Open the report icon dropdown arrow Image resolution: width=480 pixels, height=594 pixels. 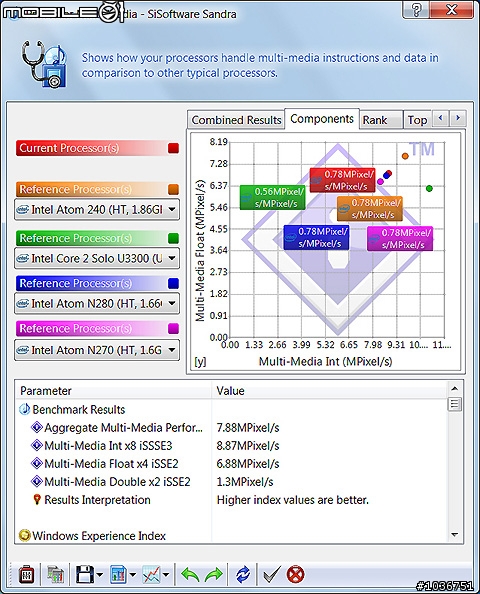[x=133, y=575]
